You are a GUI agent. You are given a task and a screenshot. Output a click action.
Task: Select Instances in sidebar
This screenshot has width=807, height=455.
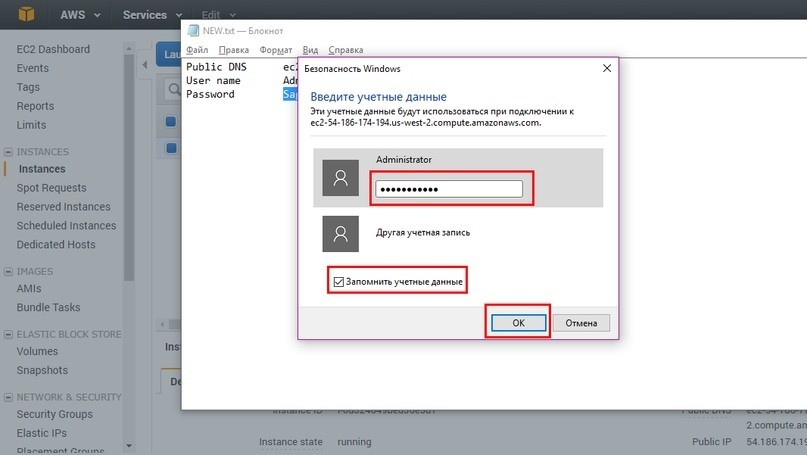[42, 169]
